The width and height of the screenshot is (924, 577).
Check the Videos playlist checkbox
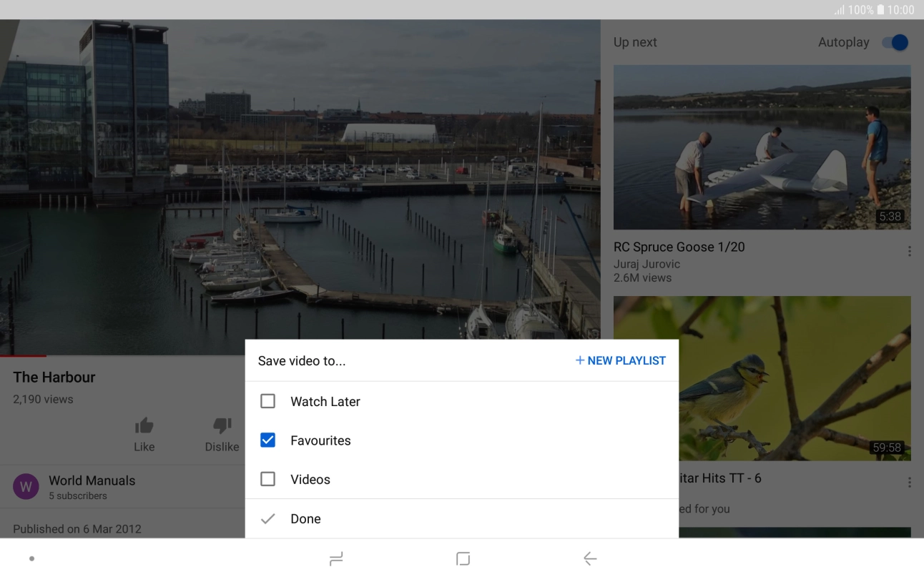(x=267, y=479)
